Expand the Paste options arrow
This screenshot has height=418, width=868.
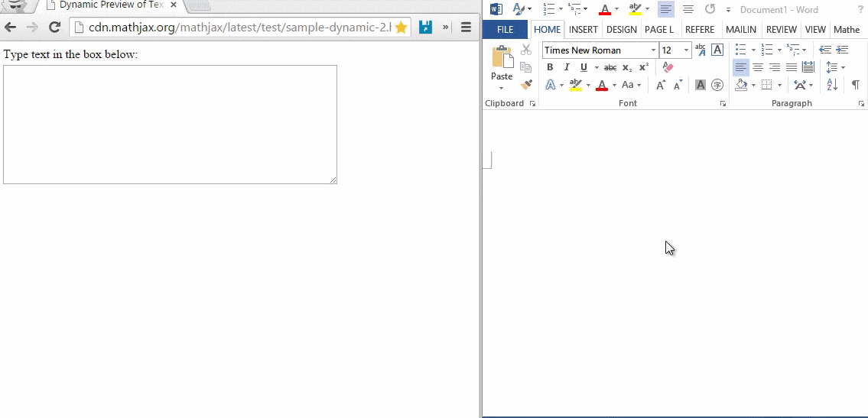pos(502,89)
